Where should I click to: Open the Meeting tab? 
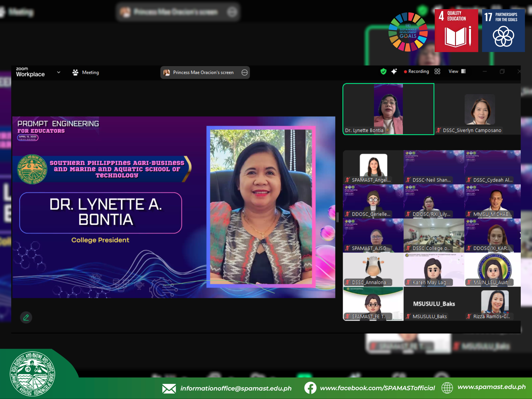pyautogui.click(x=90, y=72)
